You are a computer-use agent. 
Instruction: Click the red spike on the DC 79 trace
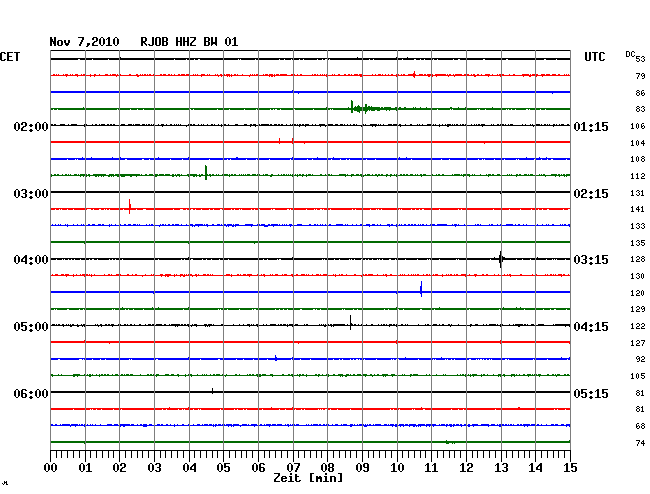pyautogui.click(x=414, y=75)
